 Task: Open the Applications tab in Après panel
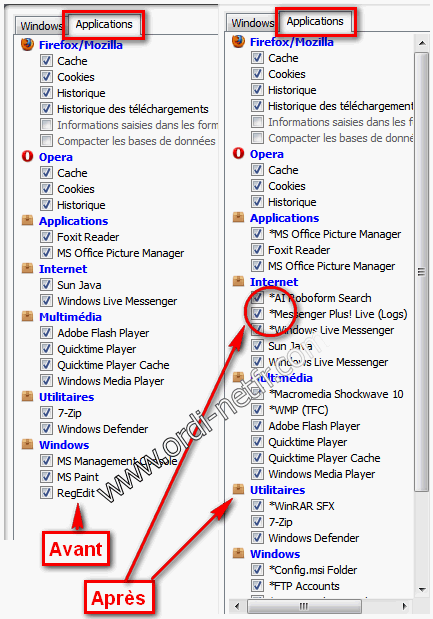315,21
